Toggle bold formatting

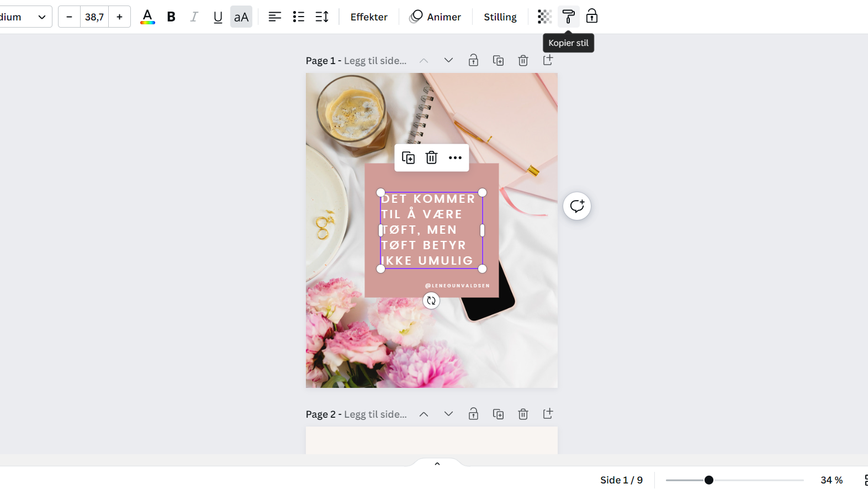click(x=171, y=17)
